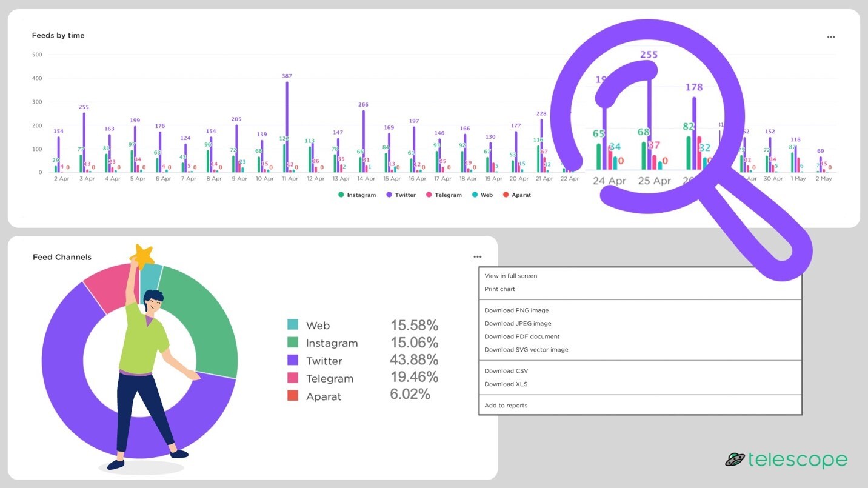
Task: Toggle Telegram series in chart legend
Action: (444, 195)
